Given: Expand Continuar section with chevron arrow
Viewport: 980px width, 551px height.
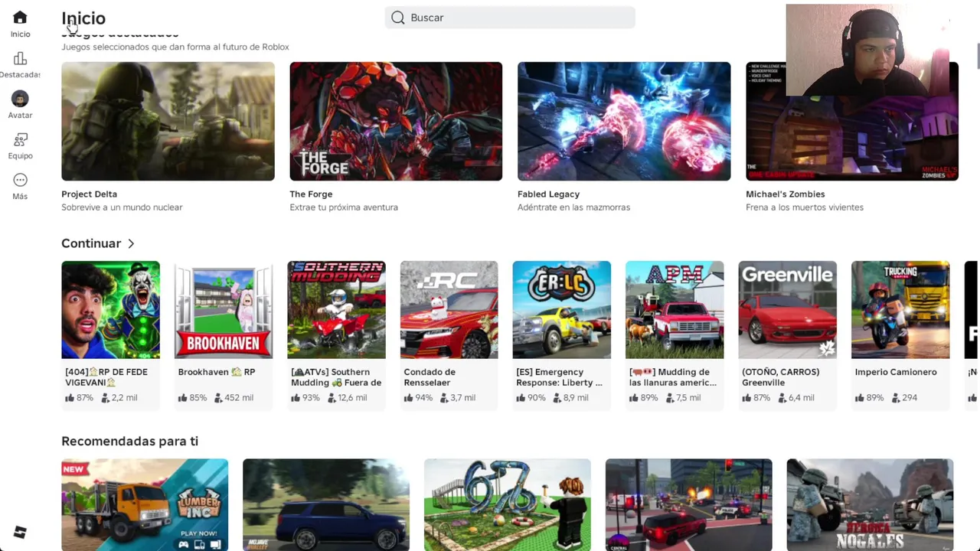Looking at the screenshot, I should tap(131, 243).
